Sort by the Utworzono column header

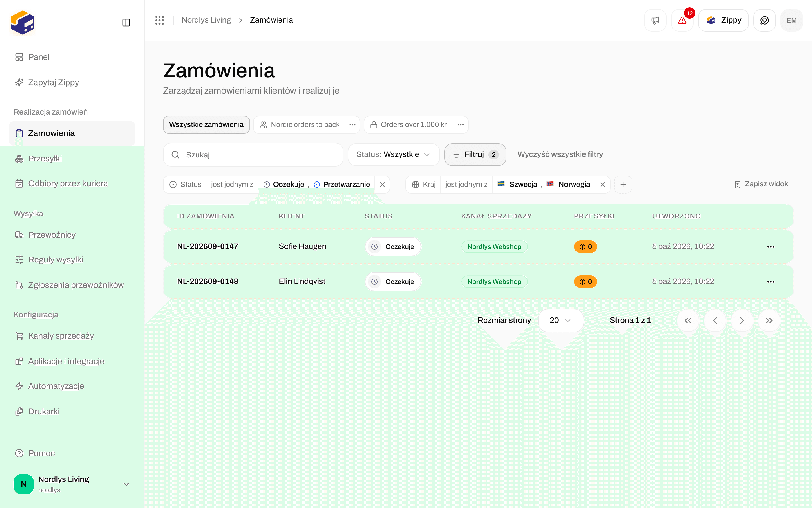pyautogui.click(x=676, y=216)
